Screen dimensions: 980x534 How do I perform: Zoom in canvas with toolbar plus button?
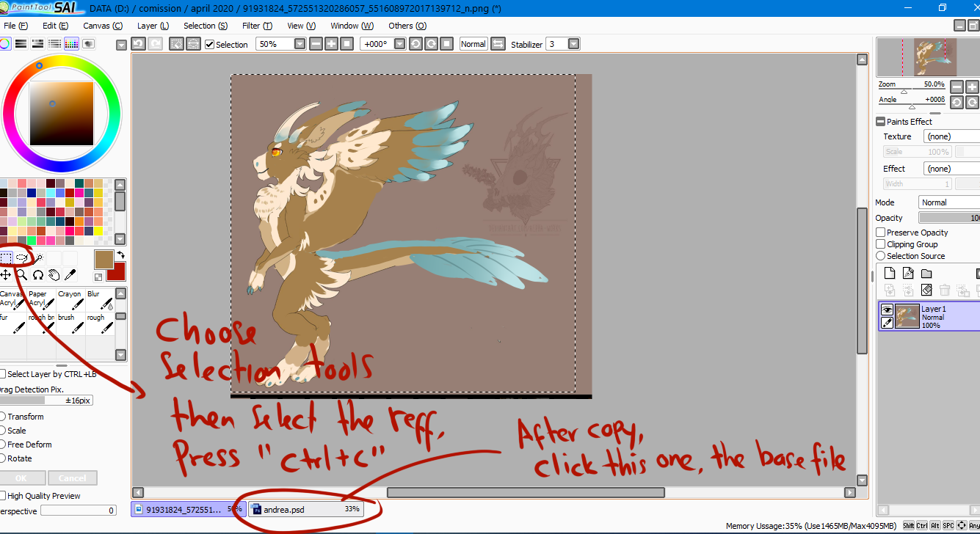pyautogui.click(x=331, y=44)
